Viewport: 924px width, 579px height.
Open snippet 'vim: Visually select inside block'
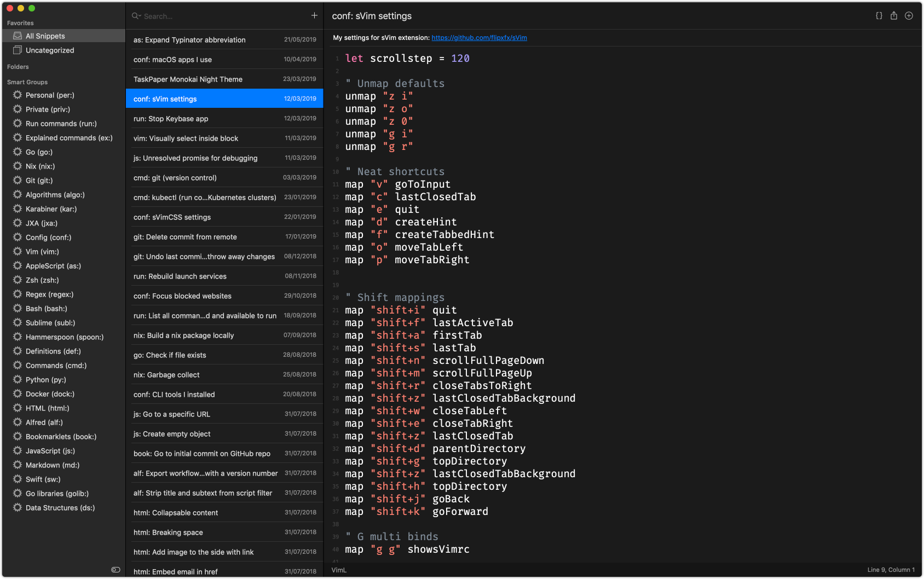(x=224, y=138)
